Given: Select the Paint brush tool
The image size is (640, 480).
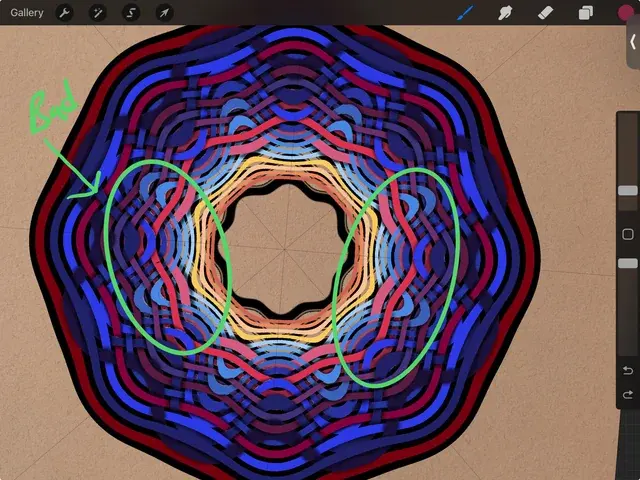Looking at the screenshot, I should (x=466, y=13).
